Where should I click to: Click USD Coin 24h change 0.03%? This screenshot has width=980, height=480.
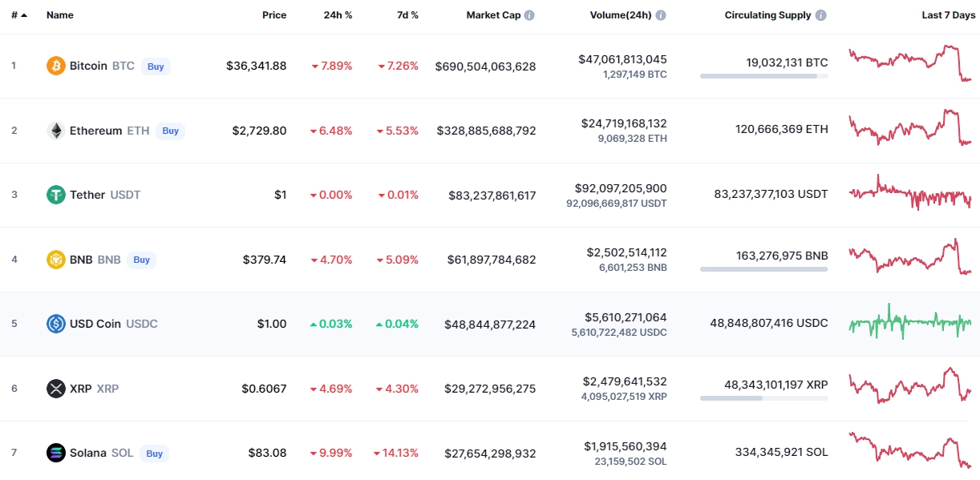coord(331,324)
